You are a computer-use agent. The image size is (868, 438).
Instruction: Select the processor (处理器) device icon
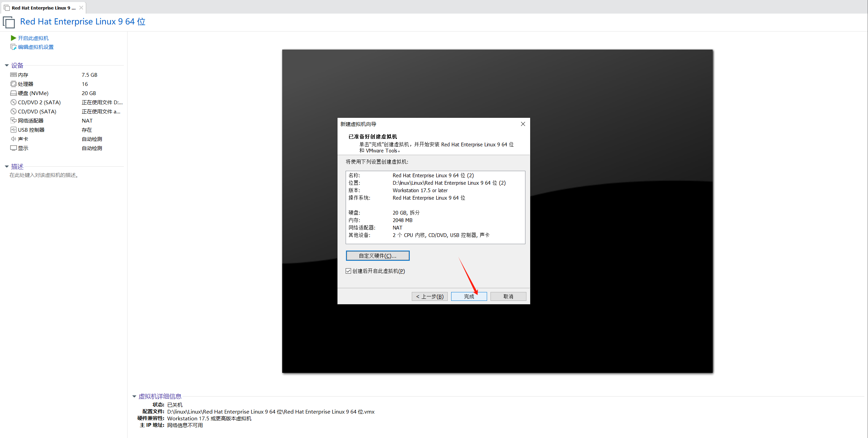(14, 84)
